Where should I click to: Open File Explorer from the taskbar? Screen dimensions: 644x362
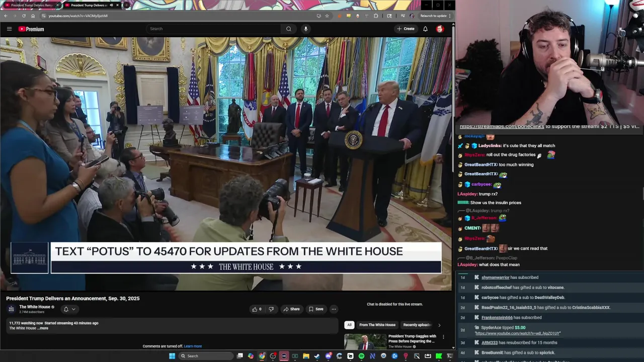306,356
